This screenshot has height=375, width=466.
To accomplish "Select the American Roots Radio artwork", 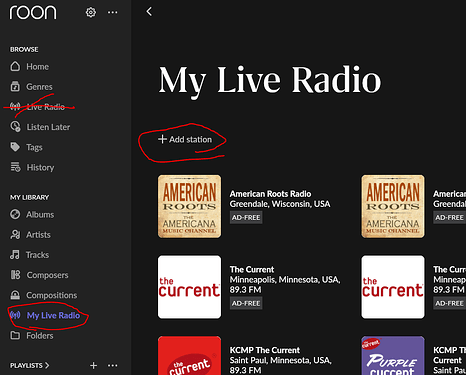I will pos(189,206).
